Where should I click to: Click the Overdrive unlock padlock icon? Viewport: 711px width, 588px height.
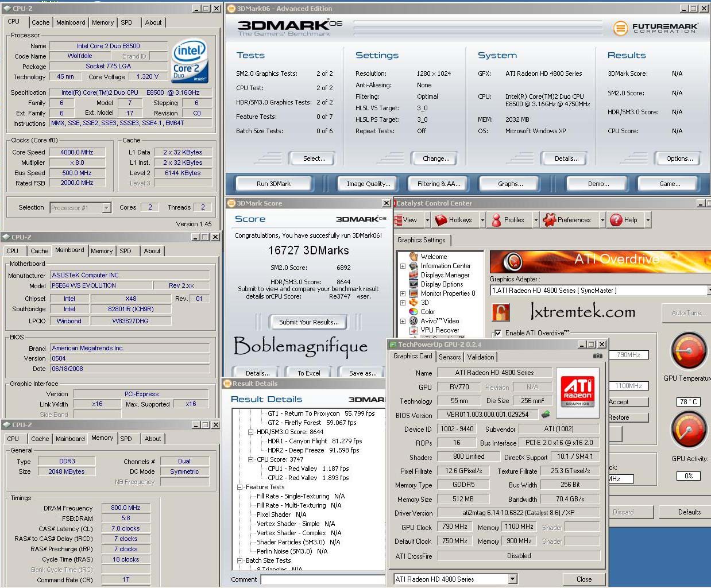[x=500, y=312]
